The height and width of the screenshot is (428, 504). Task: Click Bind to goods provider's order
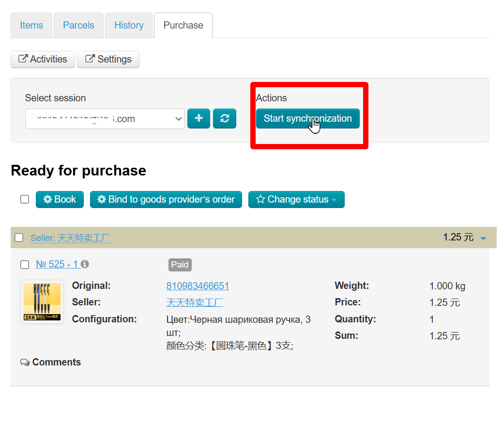point(166,199)
